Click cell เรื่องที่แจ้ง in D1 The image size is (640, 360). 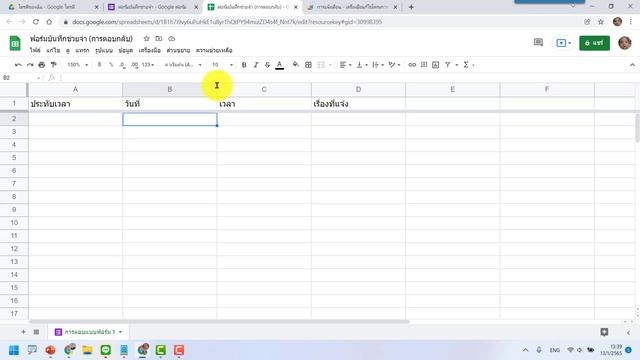(x=358, y=104)
